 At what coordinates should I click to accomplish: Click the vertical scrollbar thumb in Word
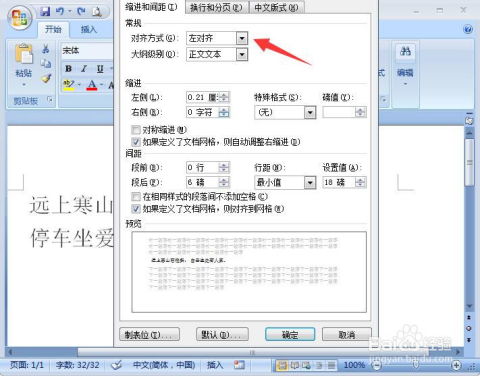[x=469, y=162]
